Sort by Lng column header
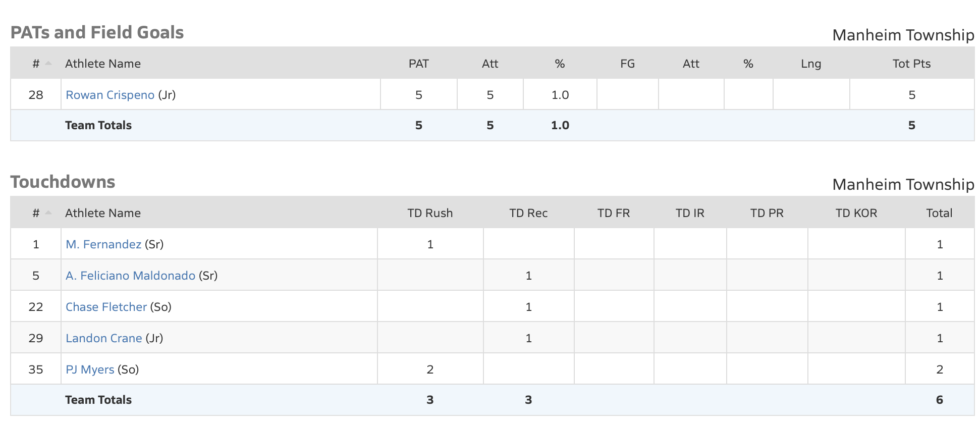The image size is (980, 423). 811,64
